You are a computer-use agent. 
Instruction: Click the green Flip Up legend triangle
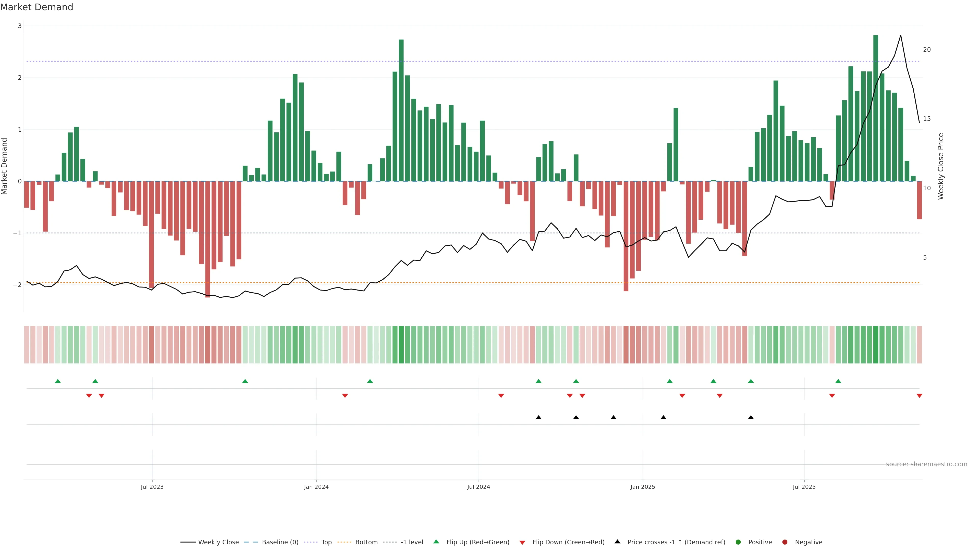tap(436, 542)
